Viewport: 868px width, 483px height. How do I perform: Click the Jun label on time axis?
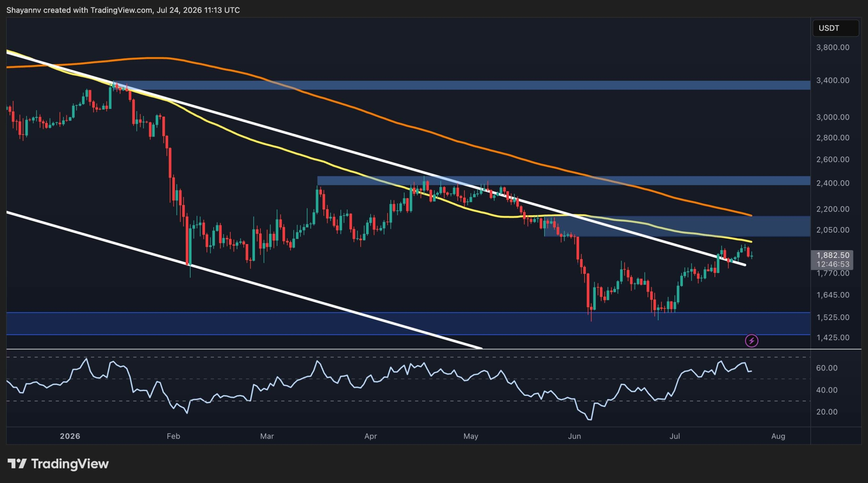pos(574,436)
